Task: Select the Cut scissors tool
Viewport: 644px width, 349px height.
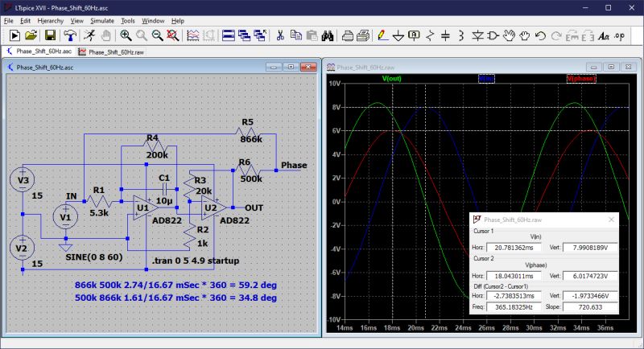Action: [x=280, y=35]
